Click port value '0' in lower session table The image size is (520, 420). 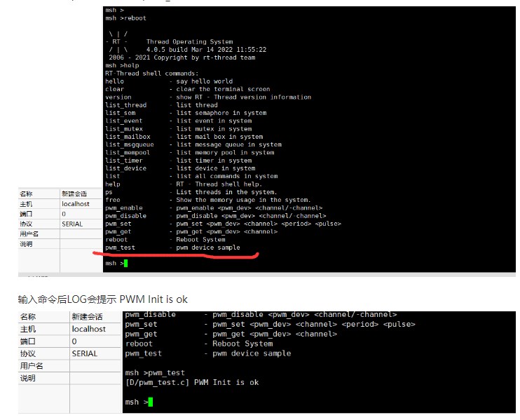(x=74, y=341)
